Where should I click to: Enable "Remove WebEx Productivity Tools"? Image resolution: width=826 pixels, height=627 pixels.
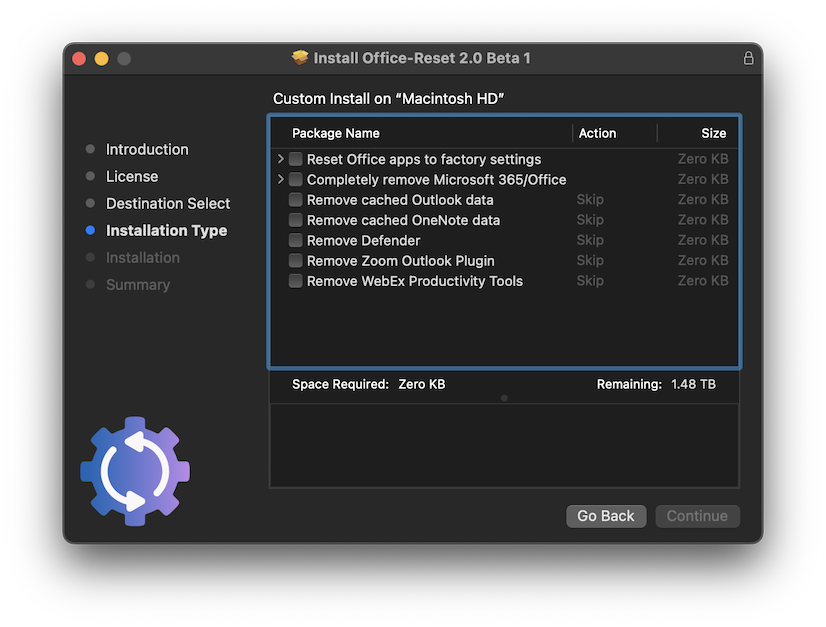pyautogui.click(x=295, y=281)
